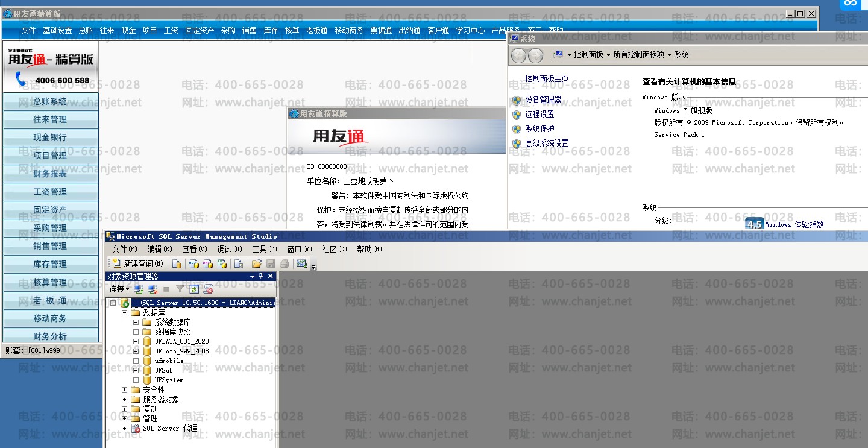
Task: Click 新建查询(N) button in SSMS
Action: 138,263
